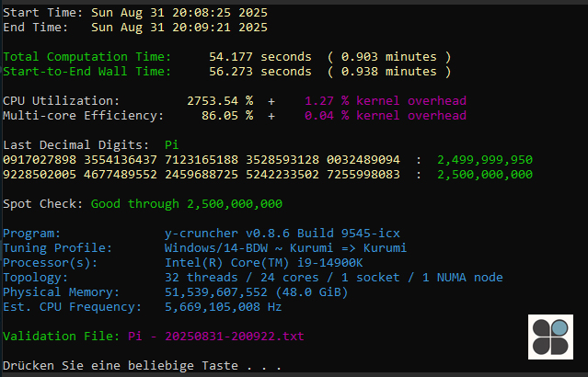
Task: Click the End Time line
Action: click(135, 28)
